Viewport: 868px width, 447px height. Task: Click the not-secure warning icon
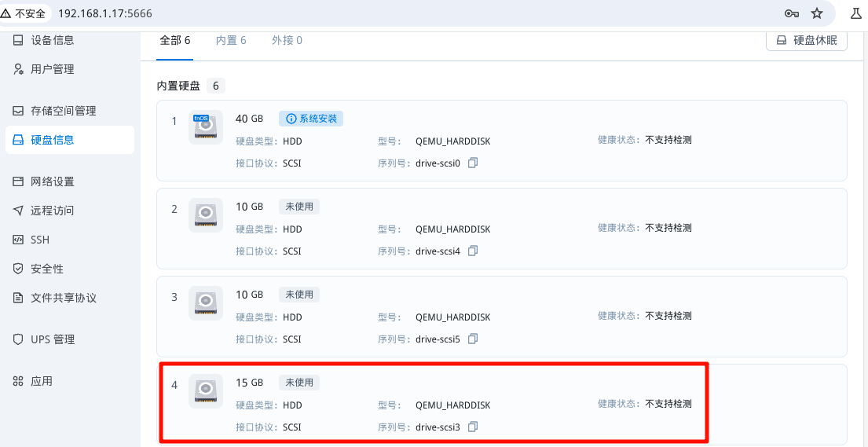point(6,13)
